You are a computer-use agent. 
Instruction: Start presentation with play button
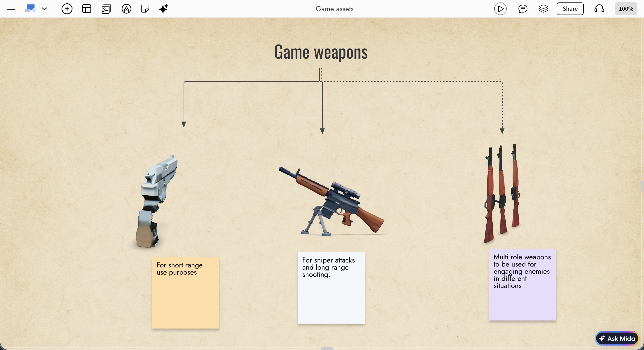(500, 9)
